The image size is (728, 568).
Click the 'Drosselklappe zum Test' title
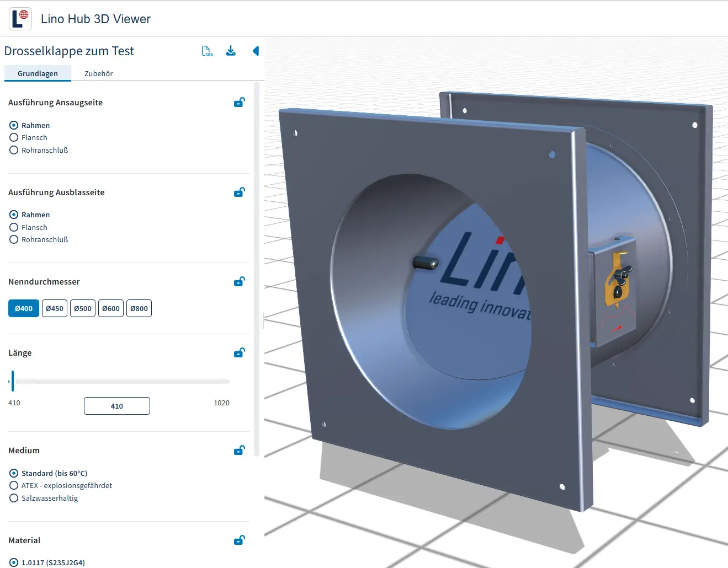[x=69, y=51]
